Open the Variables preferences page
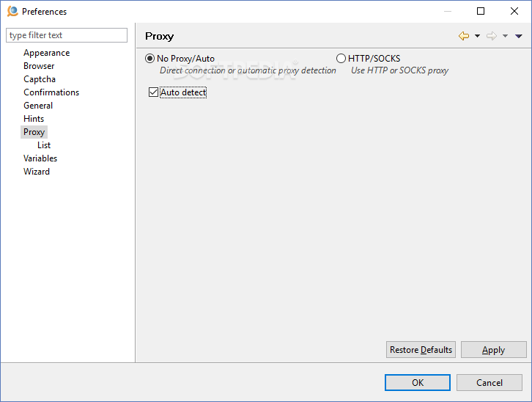Image resolution: width=532 pixels, height=402 pixels. [40, 158]
